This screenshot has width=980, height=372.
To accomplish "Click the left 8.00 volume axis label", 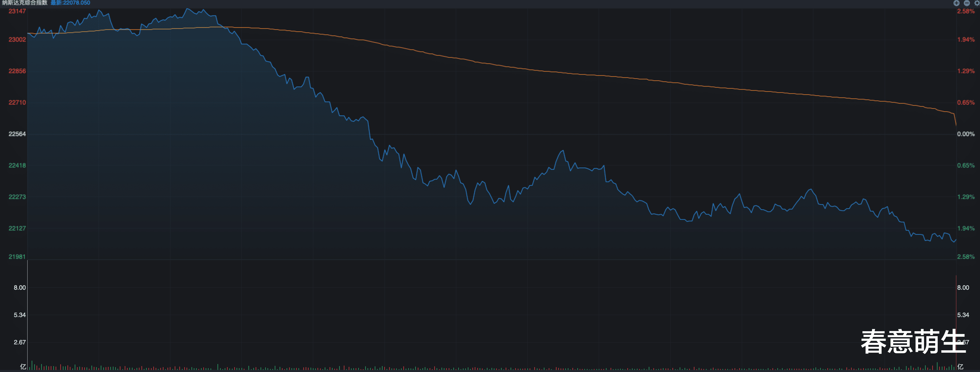I will pyautogui.click(x=20, y=287).
